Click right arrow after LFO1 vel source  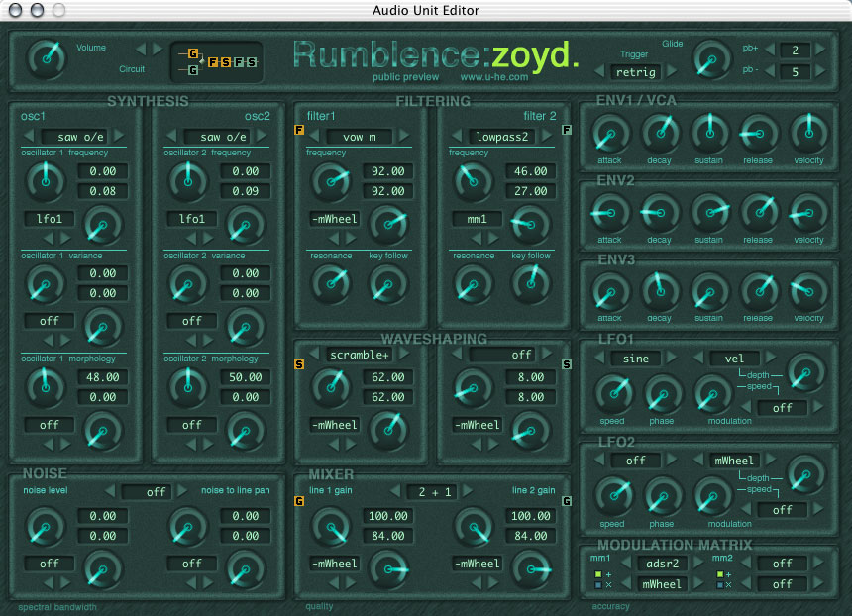(771, 358)
